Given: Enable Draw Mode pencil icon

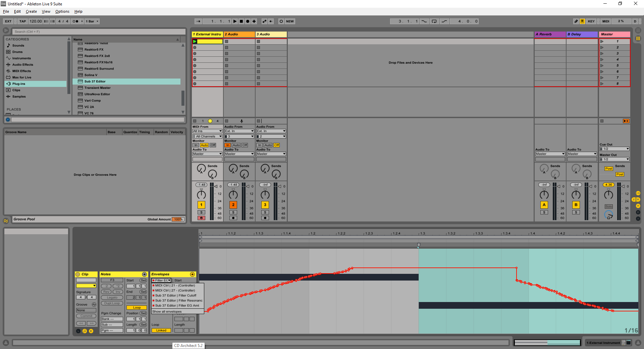Looking at the screenshot, I should (x=576, y=21).
